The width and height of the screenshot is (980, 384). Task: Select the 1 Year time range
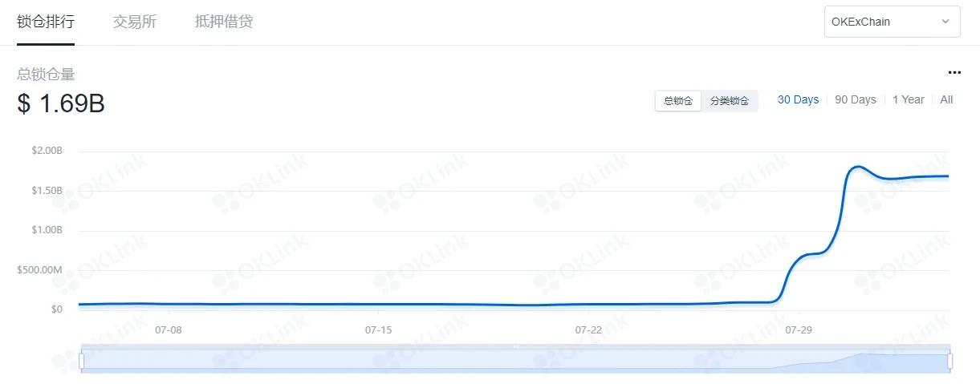pyautogui.click(x=908, y=99)
